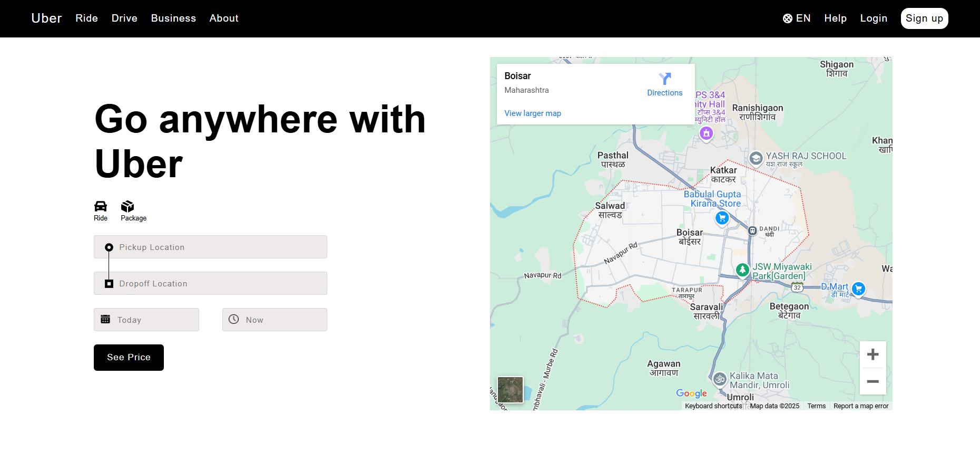
Task: Open the Business menu item
Action: pyautogui.click(x=173, y=18)
